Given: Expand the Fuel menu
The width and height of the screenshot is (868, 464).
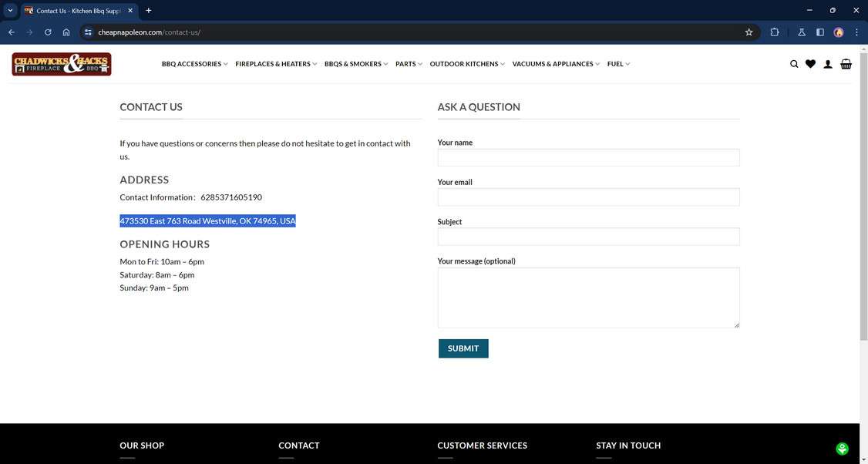Looking at the screenshot, I should pos(618,64).
